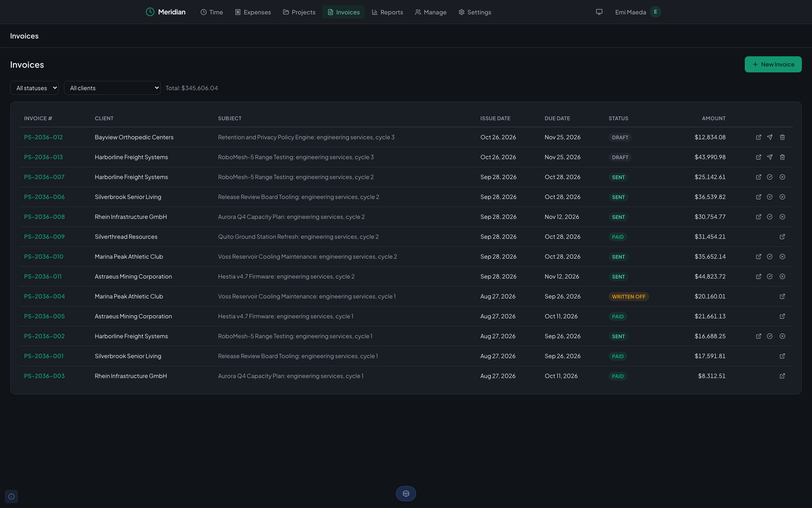Create a New Invoice
Image resolution: width=812 pixels, height=508 pixels.
[x=773, y=64]
